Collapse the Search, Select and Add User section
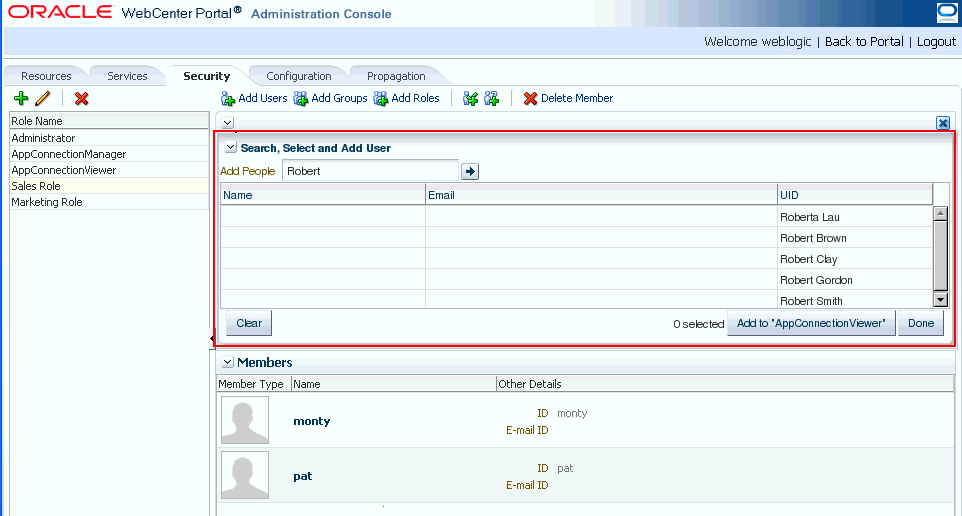The height and width of the screenshot is (516, 962). coord(230,147)
